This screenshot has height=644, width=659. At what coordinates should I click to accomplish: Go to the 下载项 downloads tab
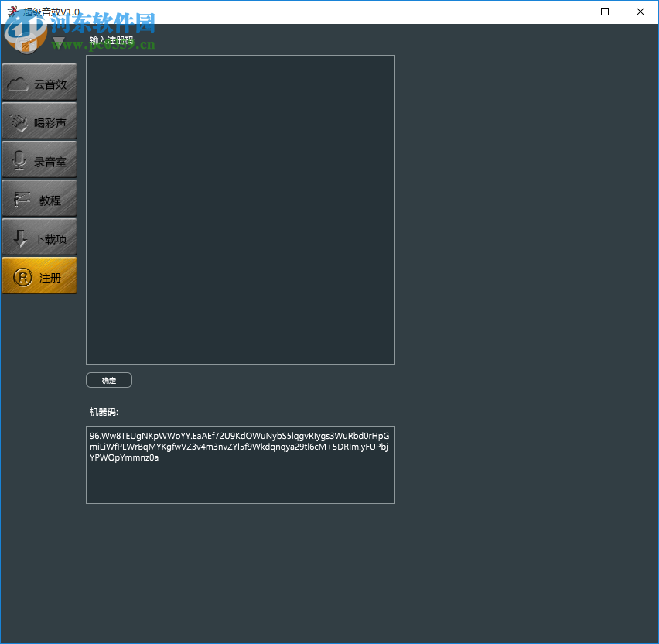[x=39, y=237]
